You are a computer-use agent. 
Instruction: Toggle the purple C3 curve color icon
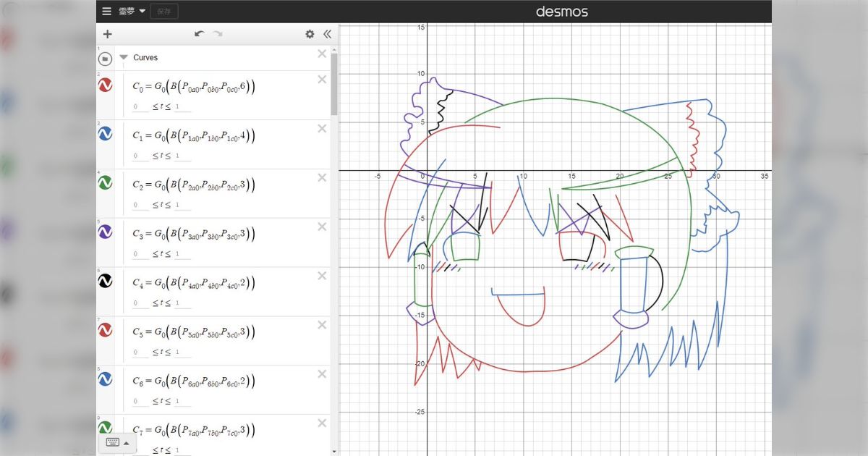click(106, 232)
